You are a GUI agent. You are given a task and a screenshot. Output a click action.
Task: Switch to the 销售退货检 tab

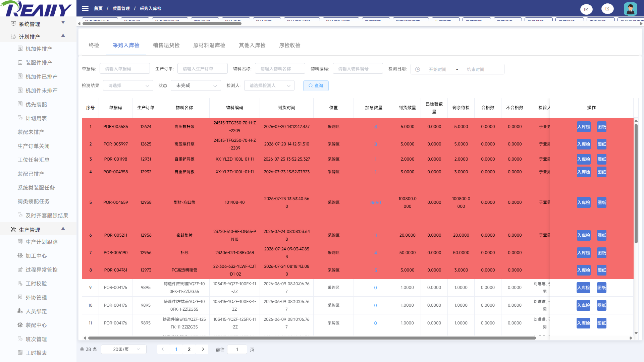pyautogui.click(x=166, y=45)
